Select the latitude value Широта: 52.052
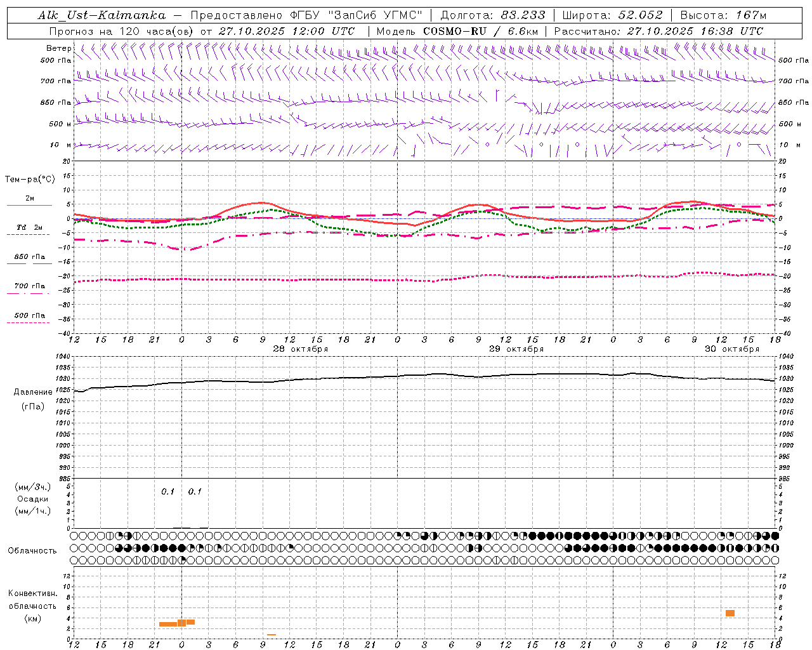This screenshot has width=812, height=650. (x=613, y=15)
